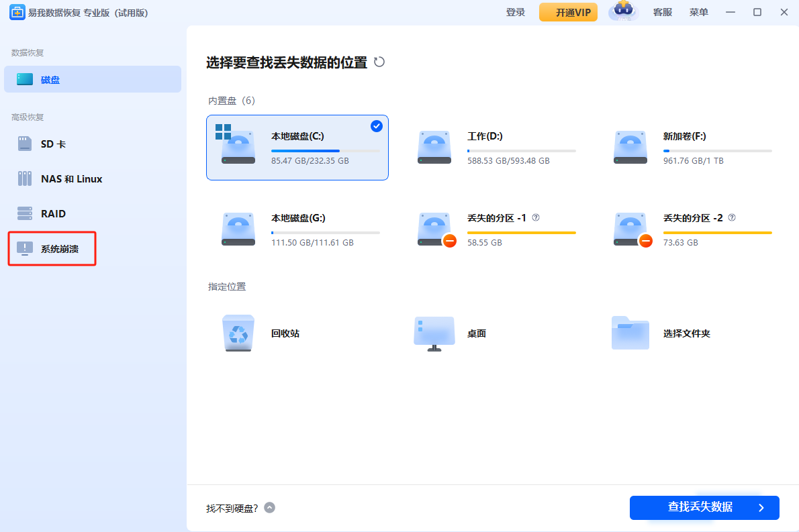
Task: Click the desktop monitor icon
Action: 434,333
